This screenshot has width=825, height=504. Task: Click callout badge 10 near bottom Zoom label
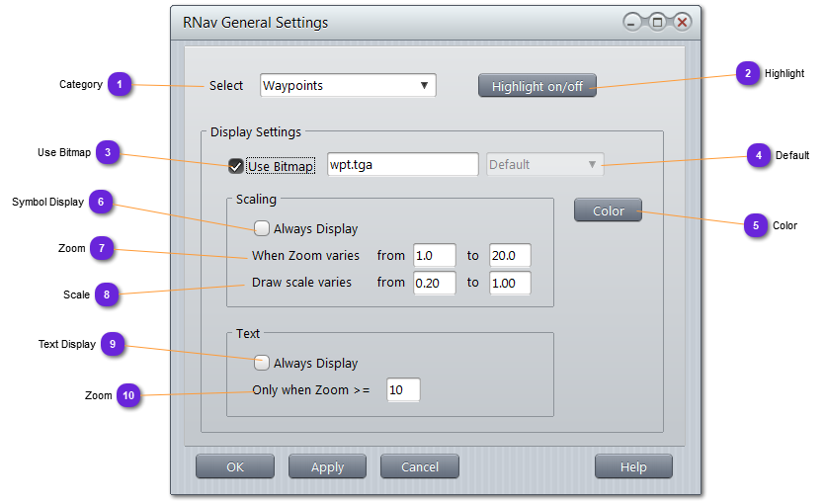click(x=128, y=395)
